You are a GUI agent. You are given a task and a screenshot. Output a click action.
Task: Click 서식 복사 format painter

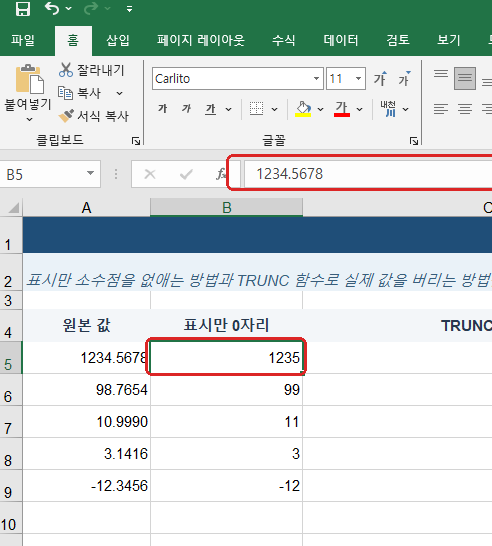(x=93, y=116)
